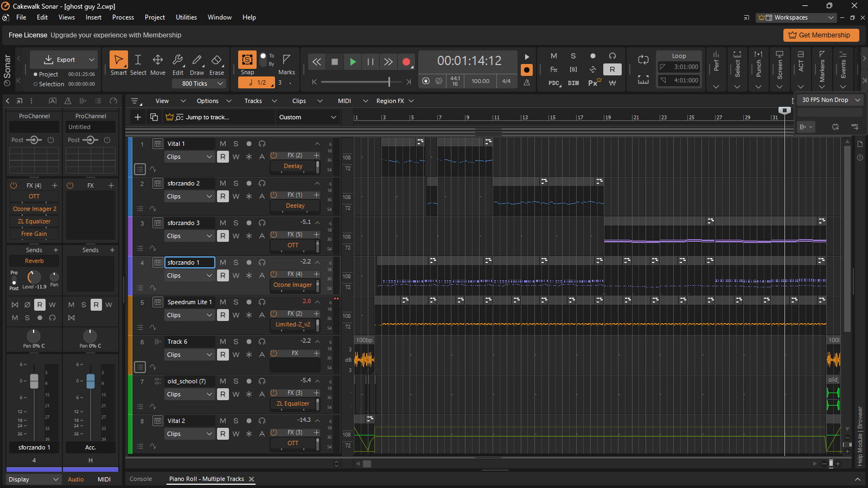Switch to the Console tab
This screenshot has height=488, width=868.
(x=141, y=479)
